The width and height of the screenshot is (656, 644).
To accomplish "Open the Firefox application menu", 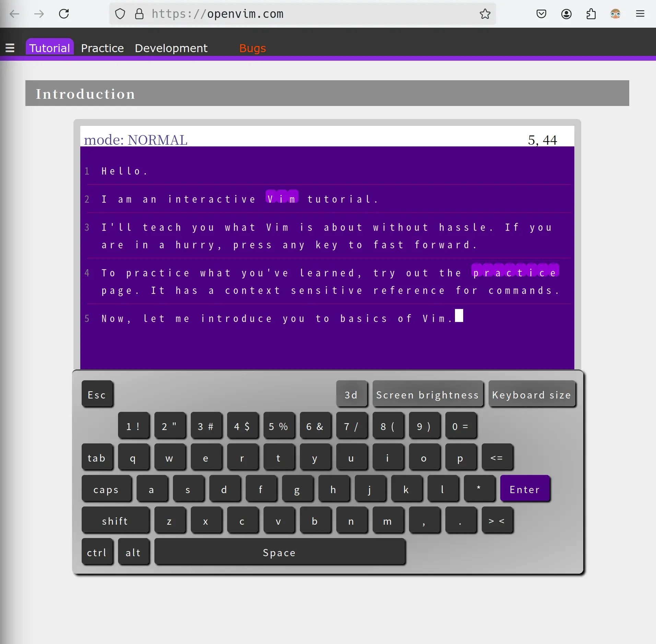I will coord(640,14).
